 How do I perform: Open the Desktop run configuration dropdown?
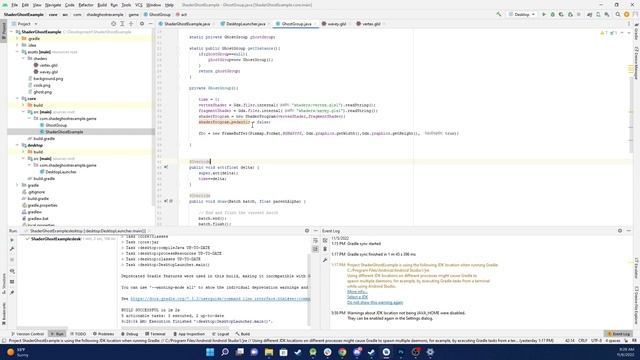tap(522, 14)
